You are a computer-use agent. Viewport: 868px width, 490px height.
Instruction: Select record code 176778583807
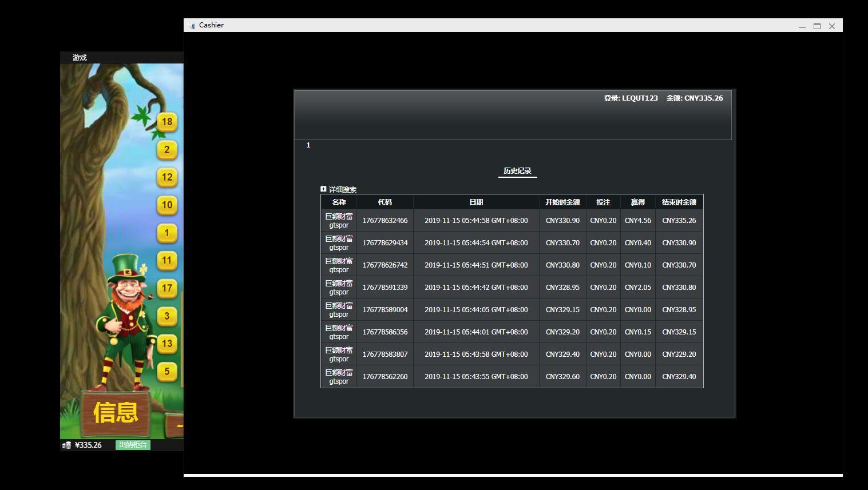[385, 354]
